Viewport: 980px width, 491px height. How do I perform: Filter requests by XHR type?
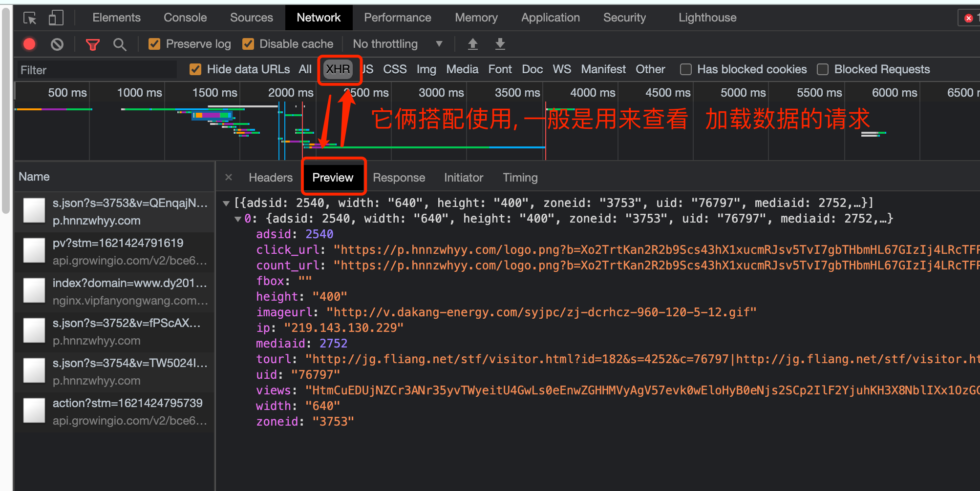(338, 69)
